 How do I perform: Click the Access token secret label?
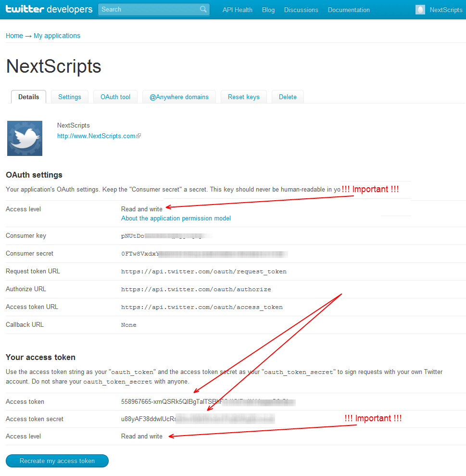(35, 419)
